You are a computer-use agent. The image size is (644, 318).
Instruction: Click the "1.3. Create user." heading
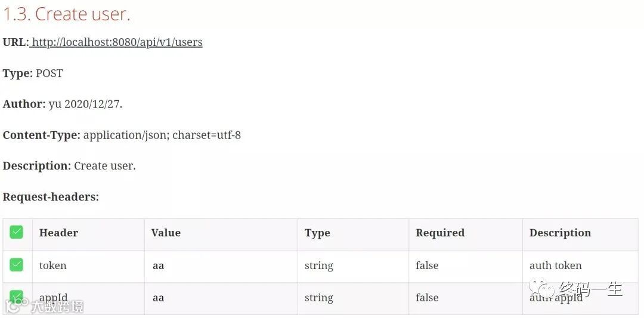coord(67,14)
